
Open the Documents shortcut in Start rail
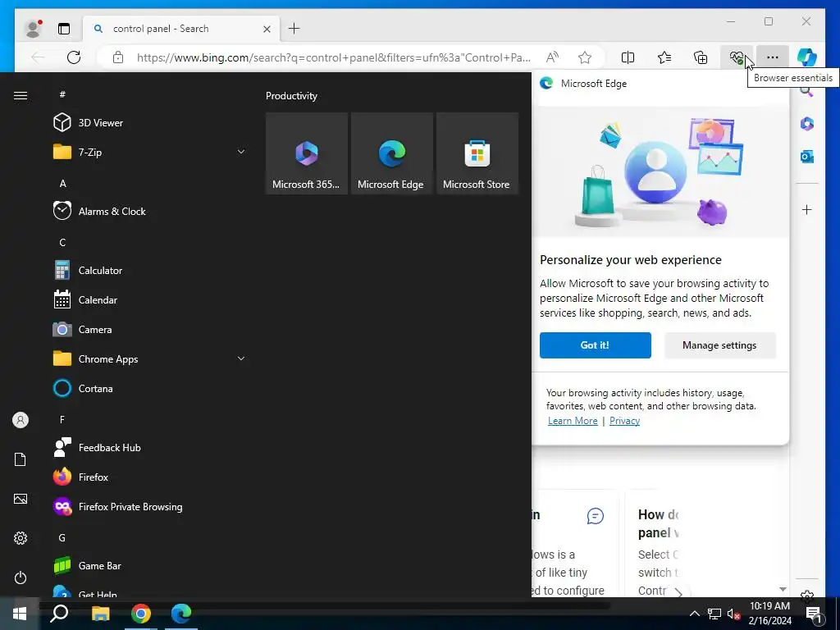(21, 459)
